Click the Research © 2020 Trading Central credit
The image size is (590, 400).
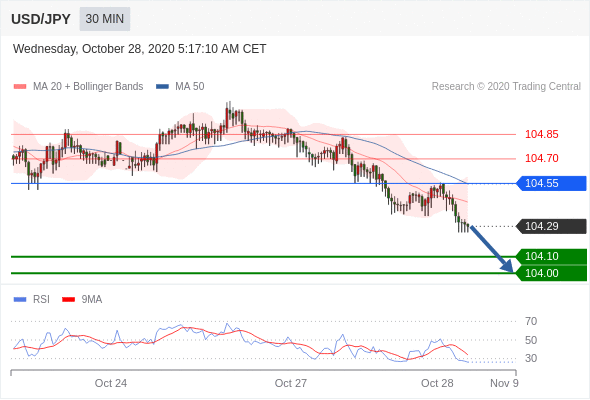(506, 87)
